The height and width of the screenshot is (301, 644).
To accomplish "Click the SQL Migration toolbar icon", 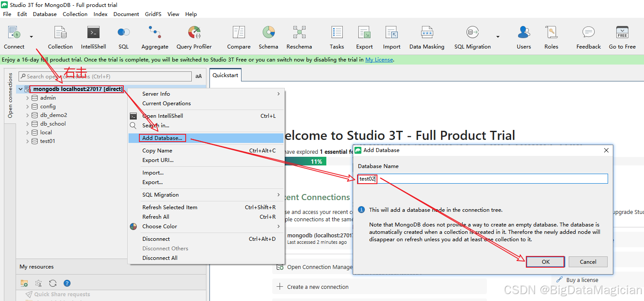I will [472, 32].
